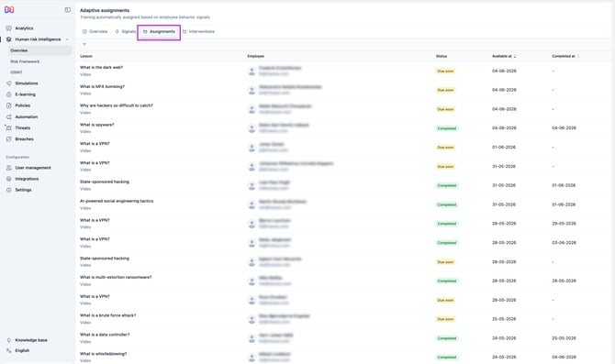Open Simulations in the sidebar

click(27, 83)
